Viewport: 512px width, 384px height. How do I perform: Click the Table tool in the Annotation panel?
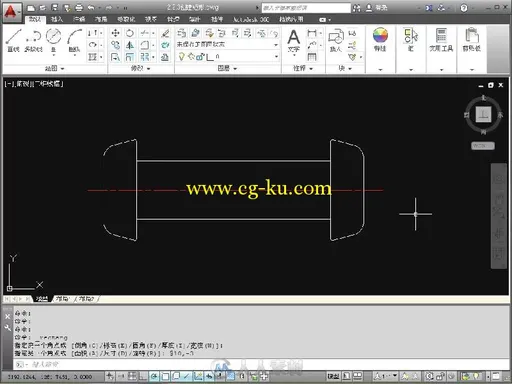312,57
